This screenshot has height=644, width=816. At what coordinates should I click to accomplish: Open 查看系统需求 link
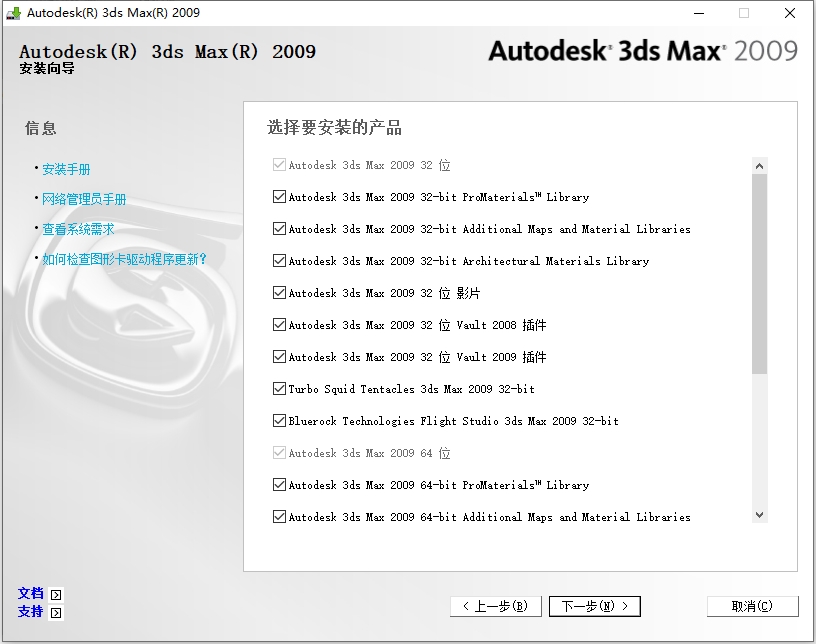coord(78,229)
